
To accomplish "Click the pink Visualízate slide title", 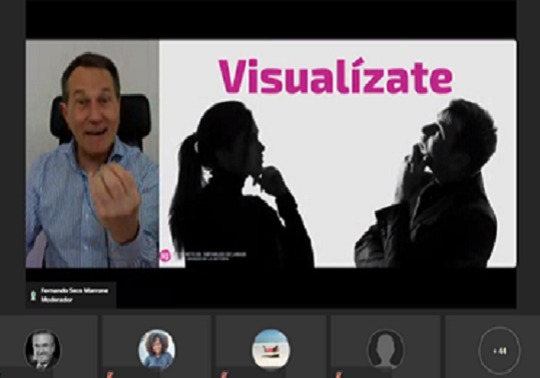I will 336,76.
